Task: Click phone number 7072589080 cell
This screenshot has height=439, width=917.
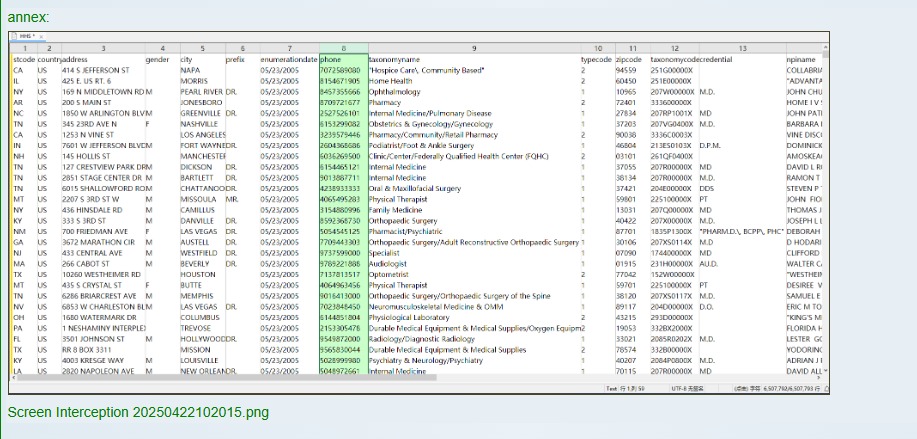Action: click(341, 71)
